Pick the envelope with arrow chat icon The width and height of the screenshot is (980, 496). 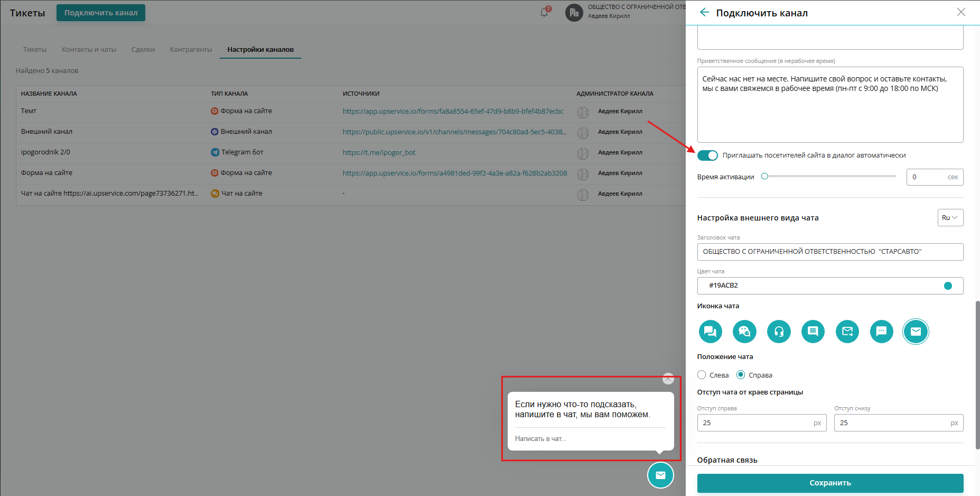(x=847, y=332)
